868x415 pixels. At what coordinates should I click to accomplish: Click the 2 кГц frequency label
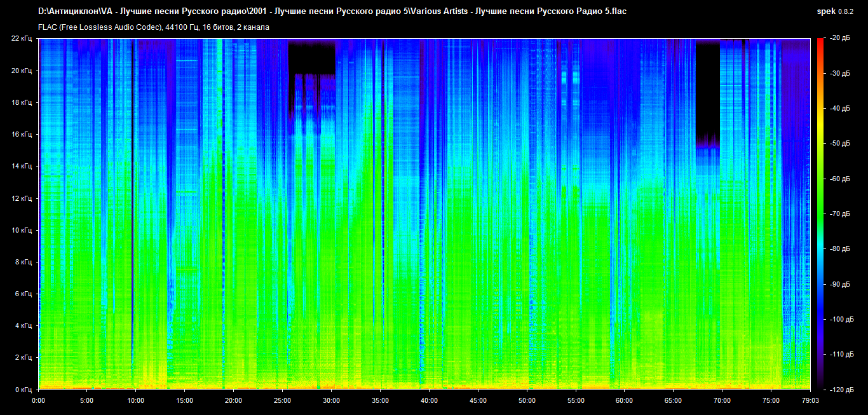pos(24,357)
